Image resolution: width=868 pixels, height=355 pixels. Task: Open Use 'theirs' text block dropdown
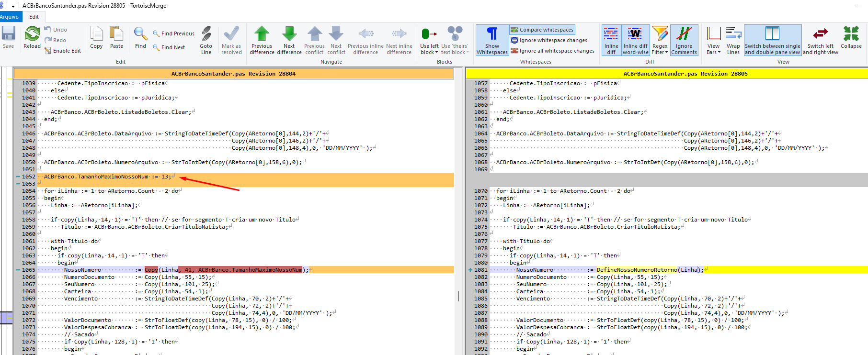pyautogui.click(x=455, y=40)
